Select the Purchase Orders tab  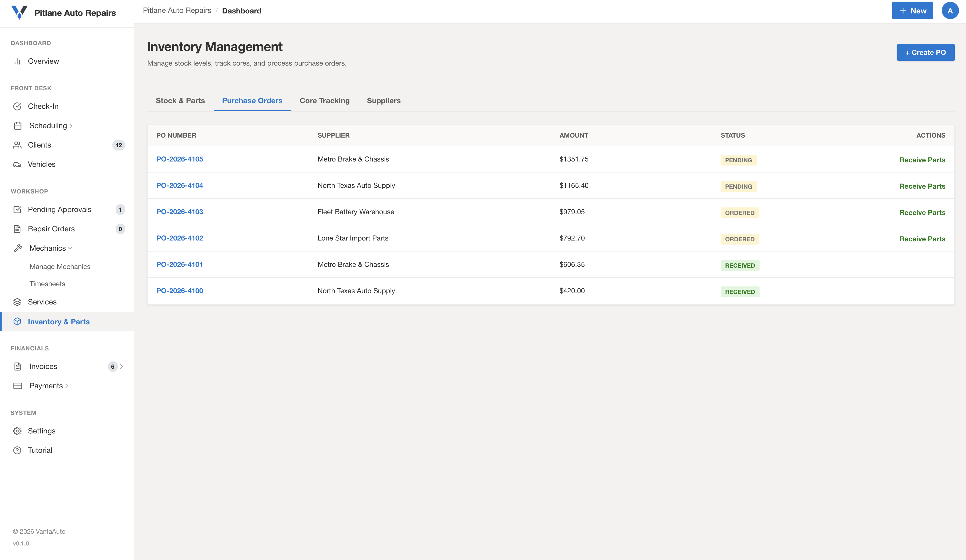pyautogui.click(x=252, y=101)
